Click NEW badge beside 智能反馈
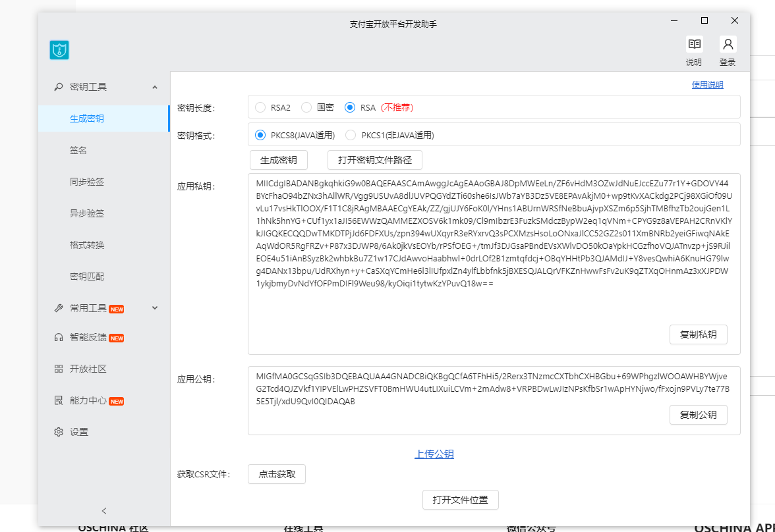Image resolution: width=775 pixels, height=532 pixels. click(x=117, y=338)
